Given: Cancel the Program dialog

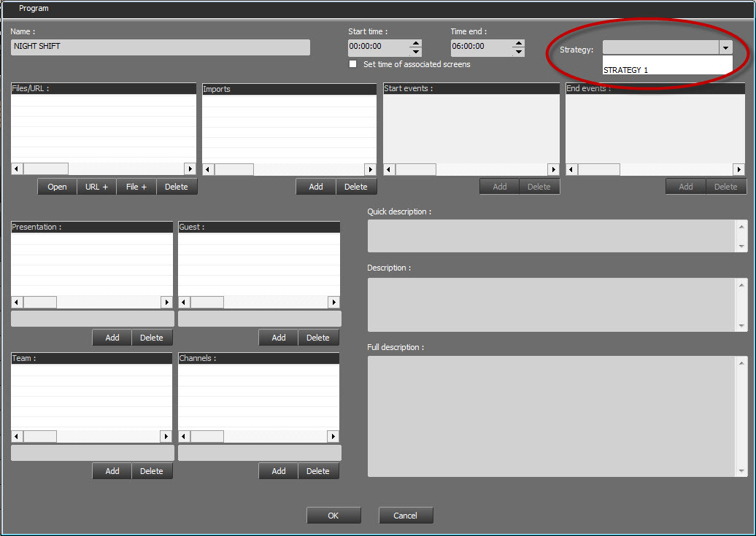Looking at the screenshot, I should [406, 516].
